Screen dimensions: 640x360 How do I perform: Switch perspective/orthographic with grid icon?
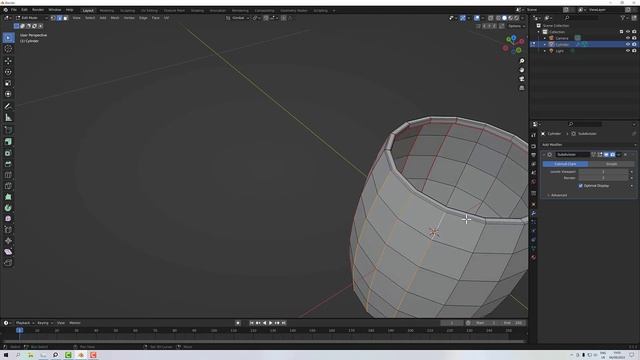pyautogui.click(x=522, y=88)
